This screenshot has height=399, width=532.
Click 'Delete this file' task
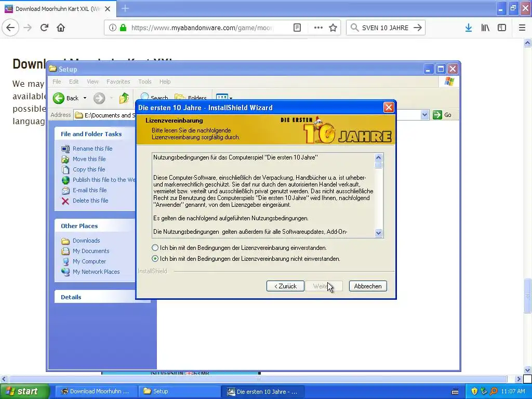[x=90, y=201]
